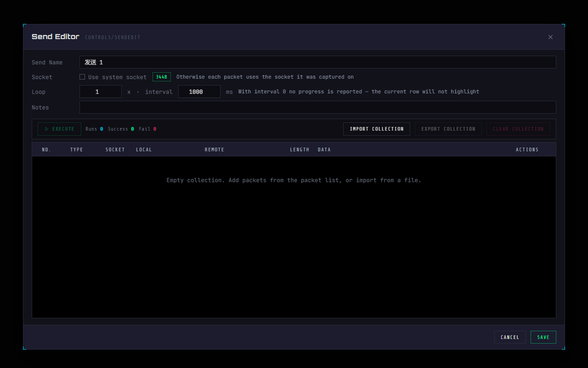This screenshot has height=368, width=588.
Task: Select the SOCKET column header
Action: pos(115,149)
